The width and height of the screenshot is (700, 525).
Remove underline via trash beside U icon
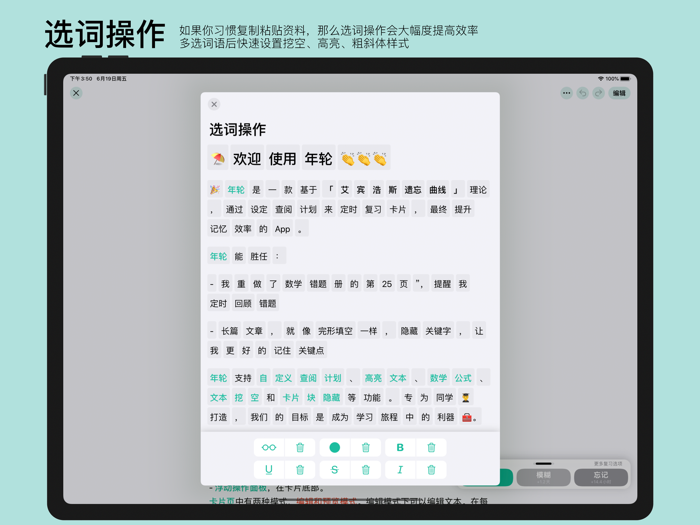pos(300,470)
